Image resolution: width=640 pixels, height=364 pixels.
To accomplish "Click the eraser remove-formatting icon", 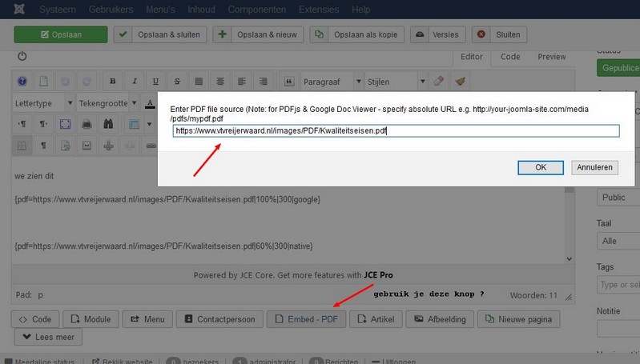I will click(x=438, y=82).
